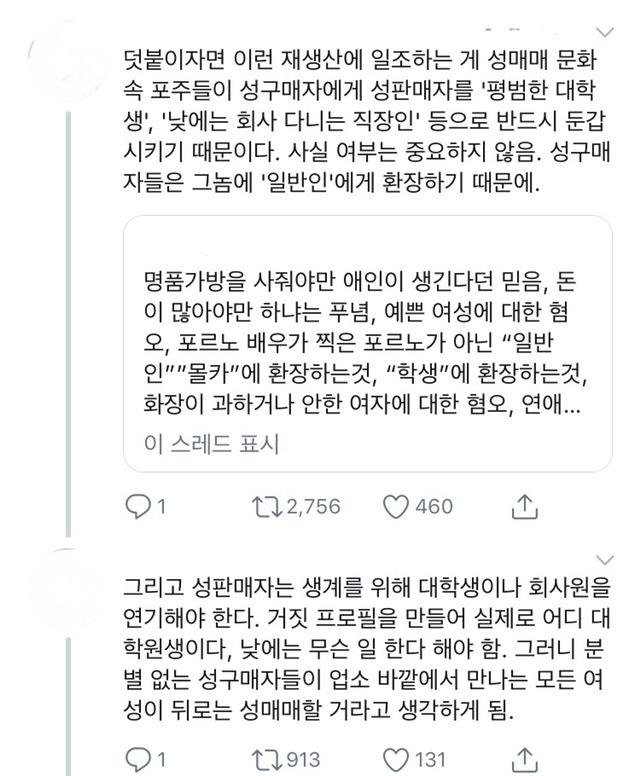The image size is (640, 776).
Task: Toggle the heart icon beside 131
Action: click(397, 759)
